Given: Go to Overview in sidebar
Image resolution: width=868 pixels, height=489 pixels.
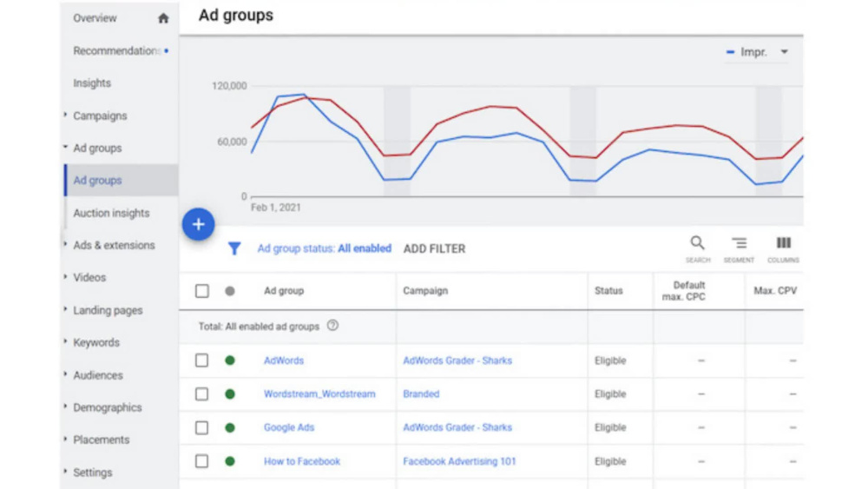Looking at the screenshot, I should (x=95, y=18).
